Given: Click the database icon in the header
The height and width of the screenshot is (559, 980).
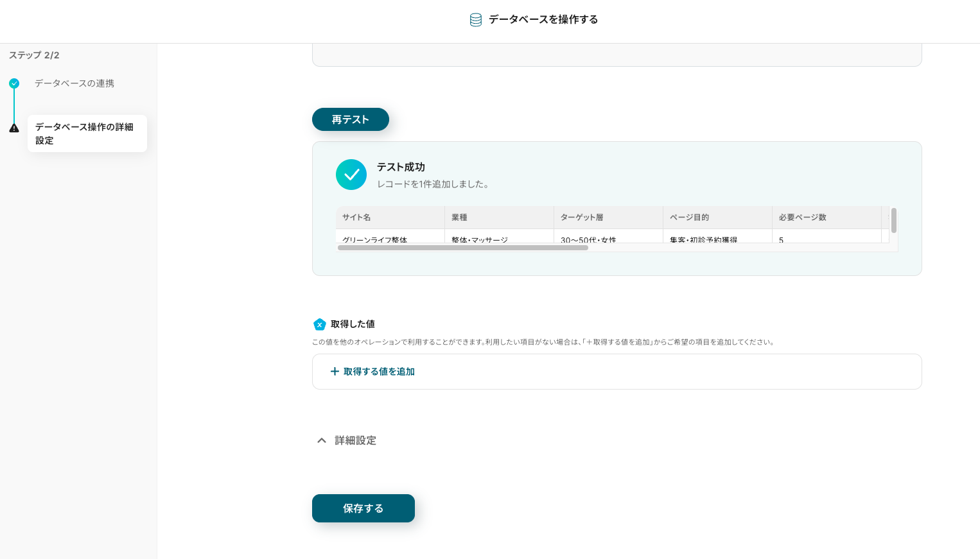Looking at the screenshot, I should pos(475,20).
